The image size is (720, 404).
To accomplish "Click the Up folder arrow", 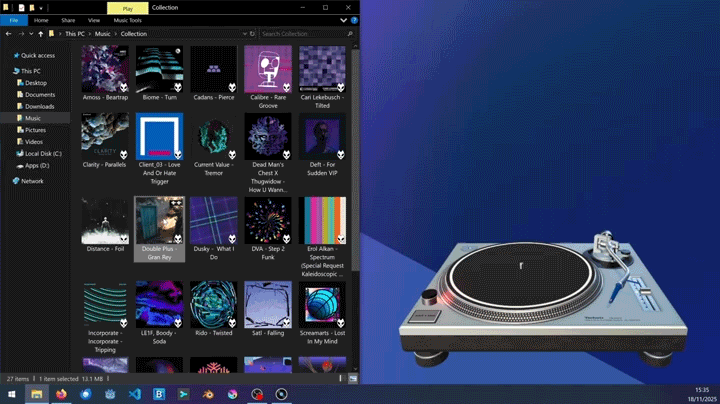I will pyautogui.click(x=40, y=34).
